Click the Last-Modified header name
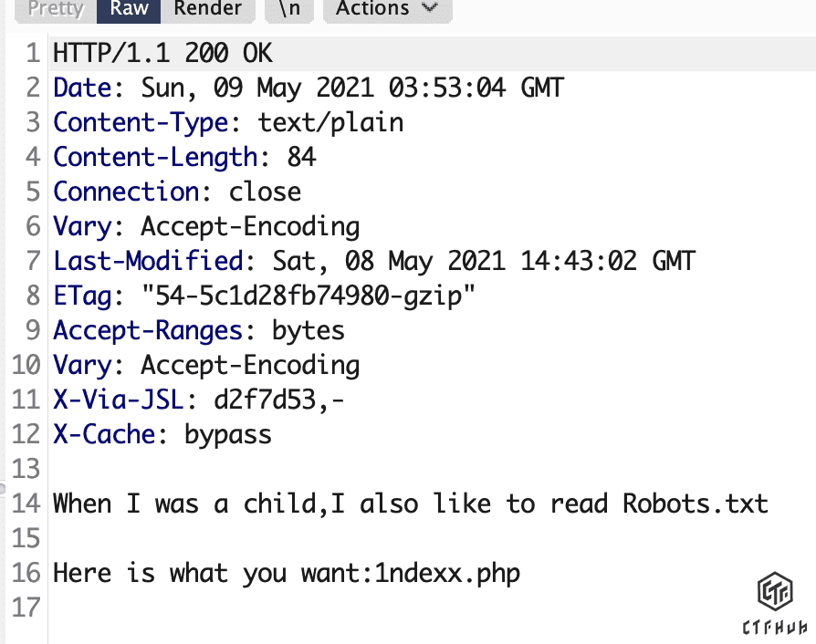Screen dimensions: 816x644 (148, 261)
